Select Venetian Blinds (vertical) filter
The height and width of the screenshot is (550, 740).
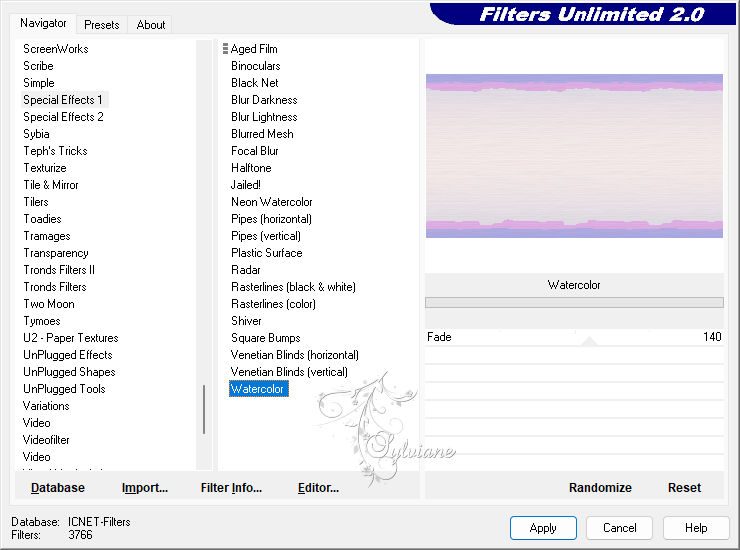click(289, 372)
